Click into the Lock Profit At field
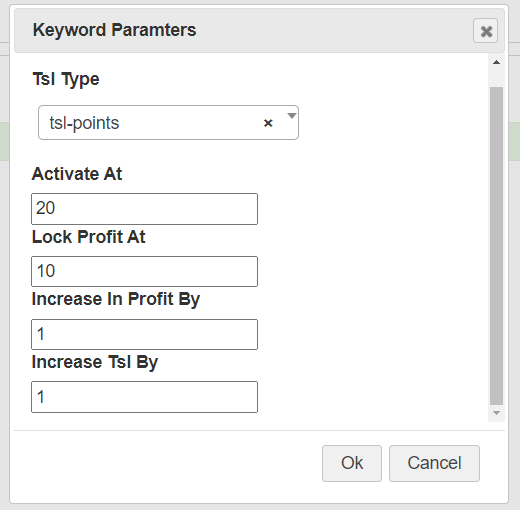This screenshot has width=520, height=510. [144, 271]
